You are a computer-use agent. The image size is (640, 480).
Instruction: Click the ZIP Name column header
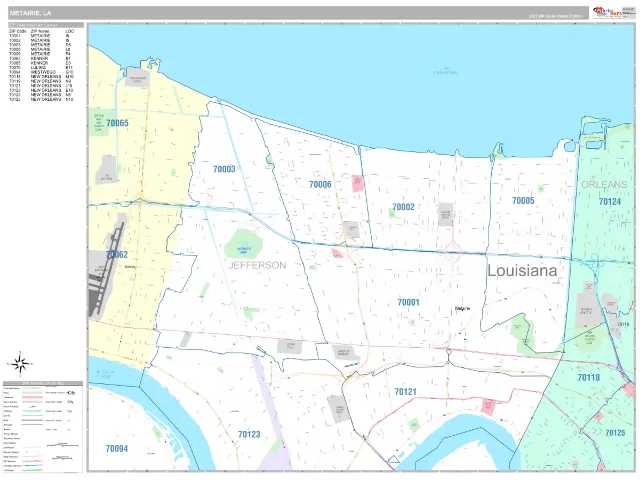pyautogui.click(x=40, y=31)
